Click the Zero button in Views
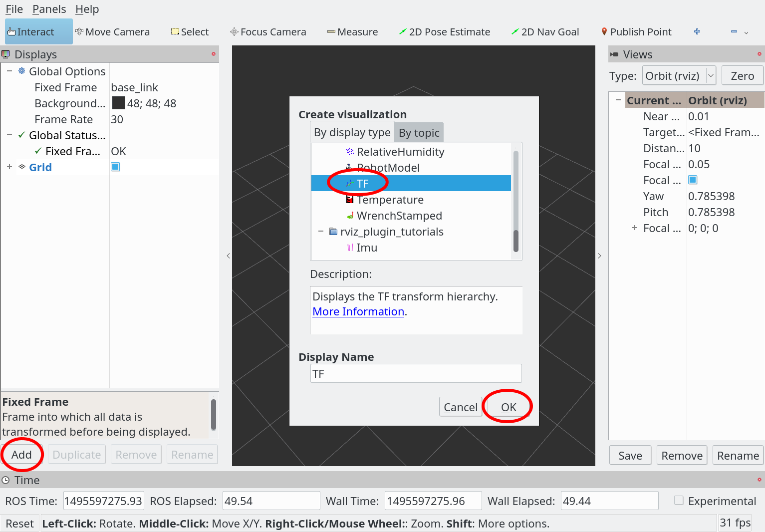The image size is (765, 532). tap(742, 76)
